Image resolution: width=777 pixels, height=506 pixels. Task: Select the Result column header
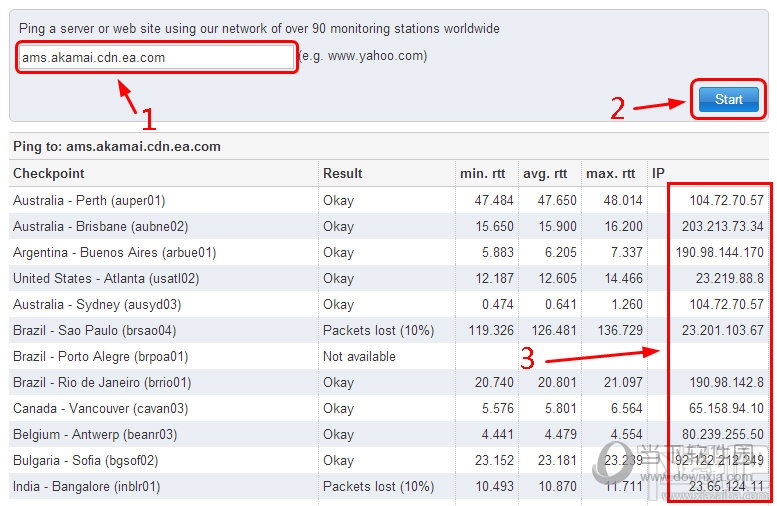[x=342, y=173]
